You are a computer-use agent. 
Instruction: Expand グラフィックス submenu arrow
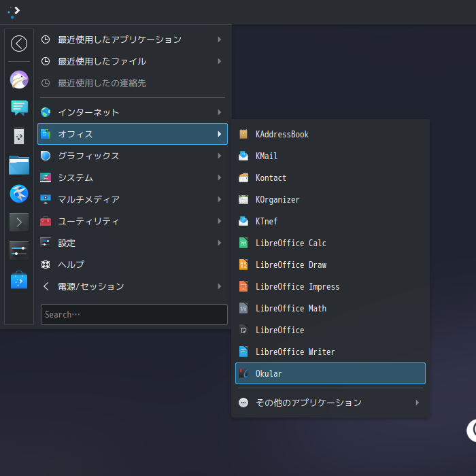click(x=220, y=156)
